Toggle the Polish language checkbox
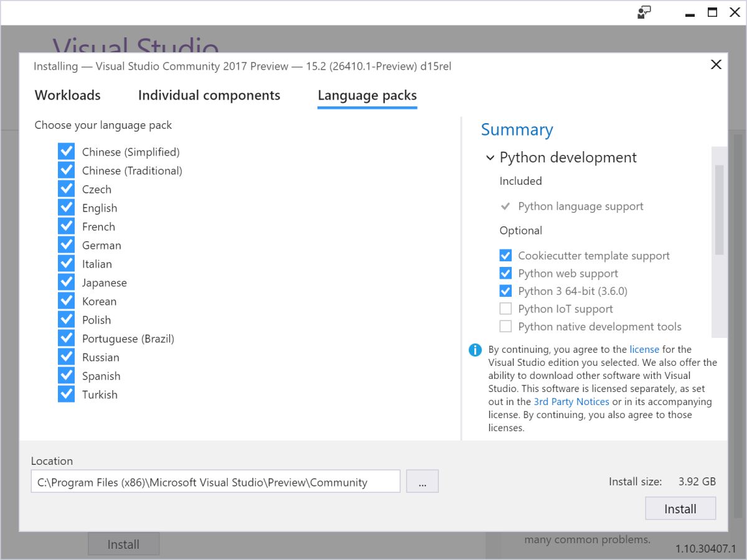The height and width of the screenshot is (560, 747). pyautogui.click(x=66, y=320)
